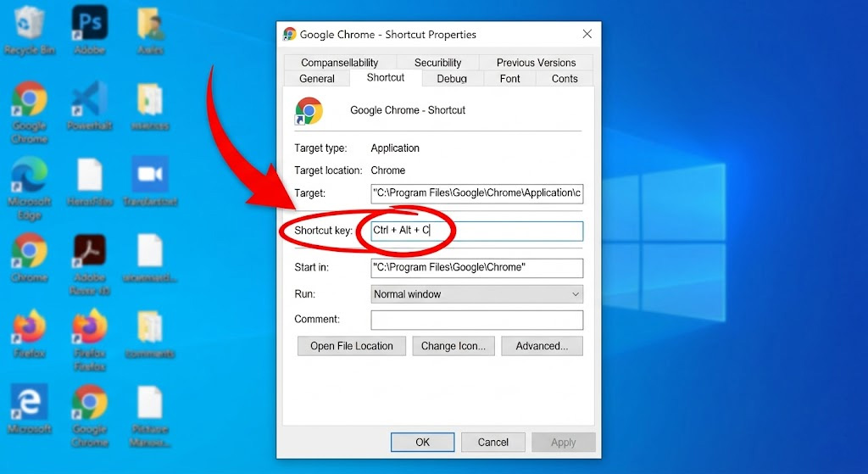The height and width of the screenshot is (474, 868).
Task: Click the Chrome shortcut icon in dialog header
Action: (309, 110)
